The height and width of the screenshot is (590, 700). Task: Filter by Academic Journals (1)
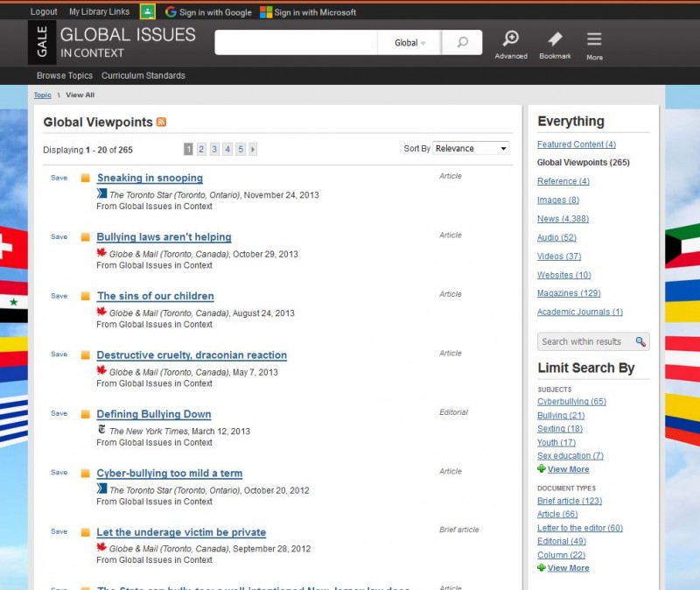coord(580,312)
